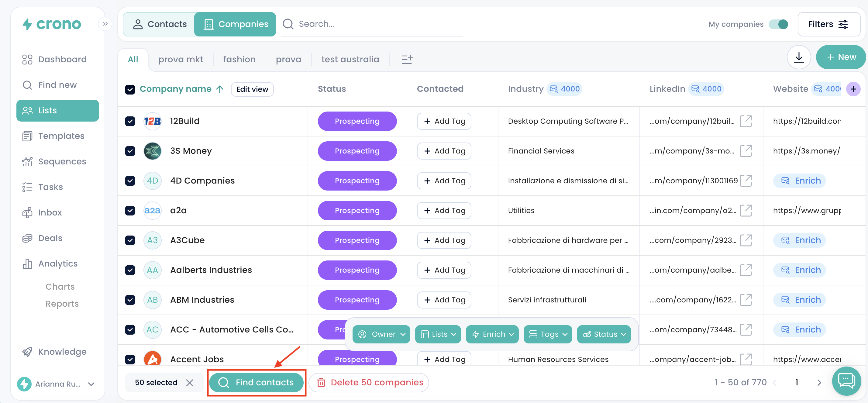Open the 12Build LinkedIn external link icon
The height and width of the screenshot is (403, 868).
coord(746,121)
